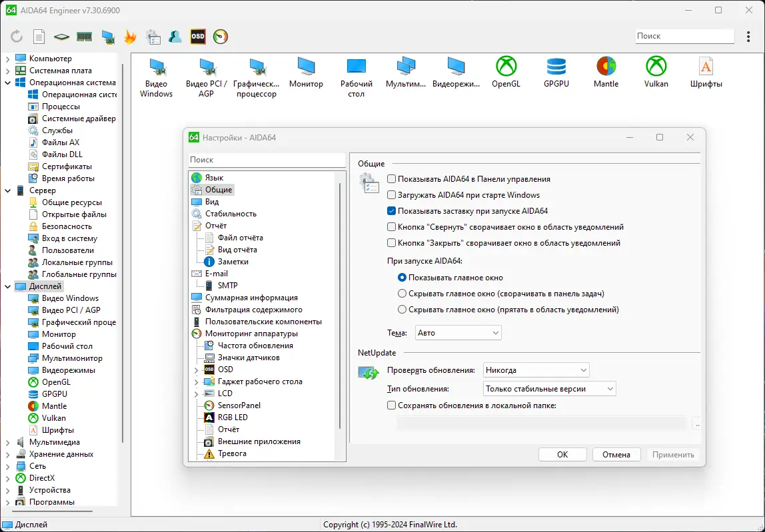Image resolution: width=765 pixels, height=532 pixels.
Task: Open the GPGPU large icon
Action: click(556, 73)
